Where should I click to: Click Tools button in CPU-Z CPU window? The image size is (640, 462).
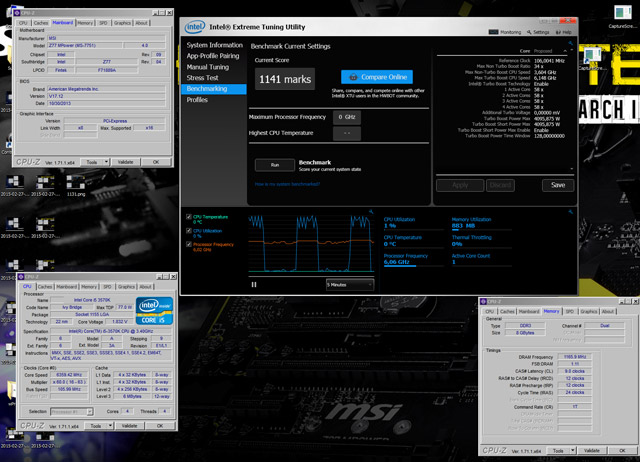(96, 426)
